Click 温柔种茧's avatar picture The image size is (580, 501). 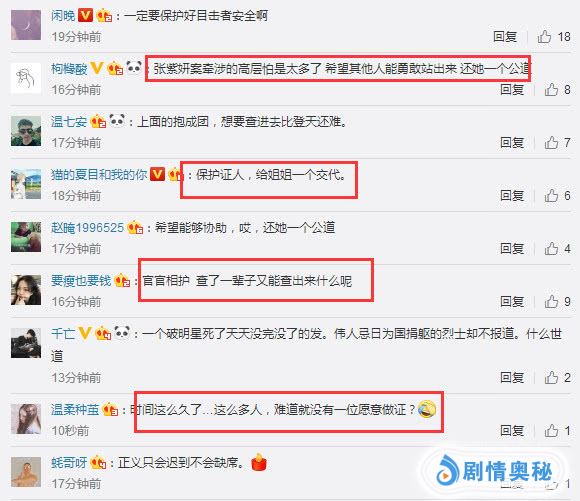click(26, 419)
